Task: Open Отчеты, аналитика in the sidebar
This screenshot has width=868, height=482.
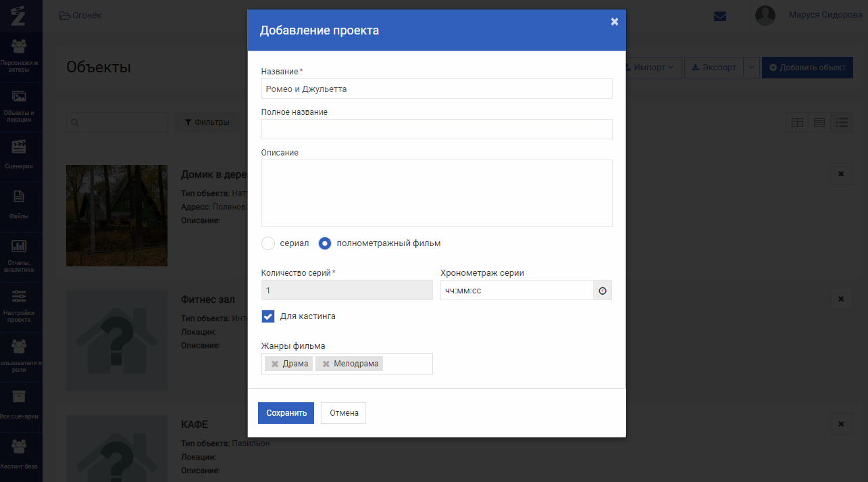Action: [20, 256]
